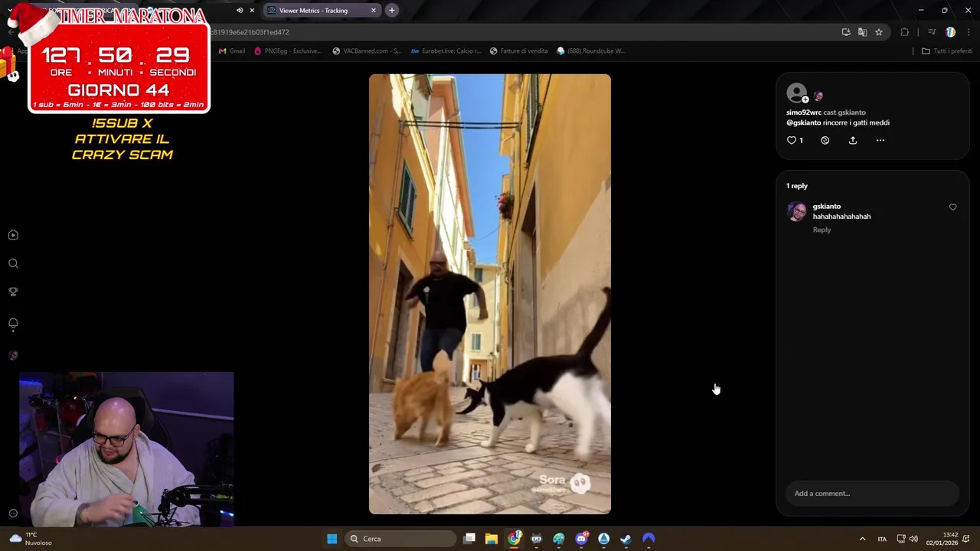The height and width of the screenshot is (551, 980).
Task: Open the volume control in system tray
Action: pyautogui.click(x=913, y=539)
